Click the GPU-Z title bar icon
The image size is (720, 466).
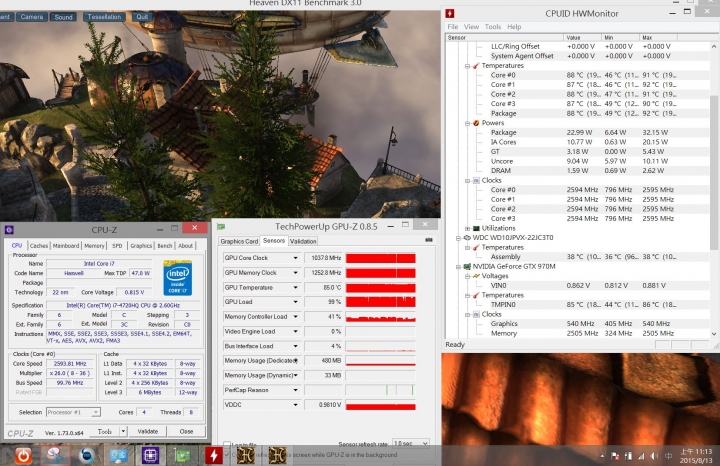coord(221,226)
